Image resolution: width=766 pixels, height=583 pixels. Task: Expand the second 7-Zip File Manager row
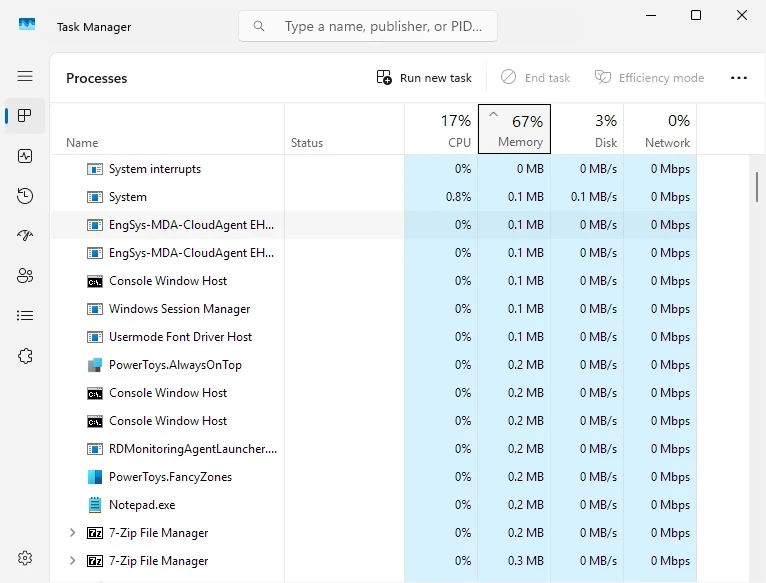click(72, 561)
